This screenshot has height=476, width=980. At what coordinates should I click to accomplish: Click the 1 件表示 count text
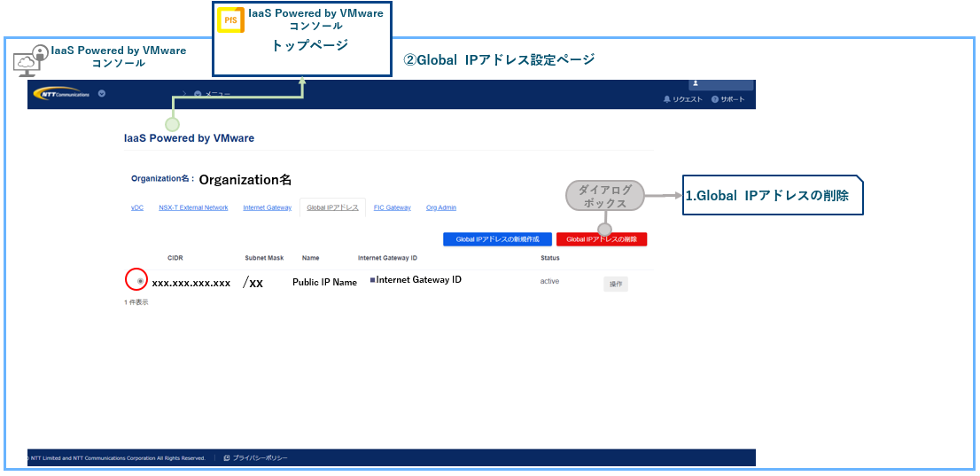pyautogui.click(x=136, y=302)
